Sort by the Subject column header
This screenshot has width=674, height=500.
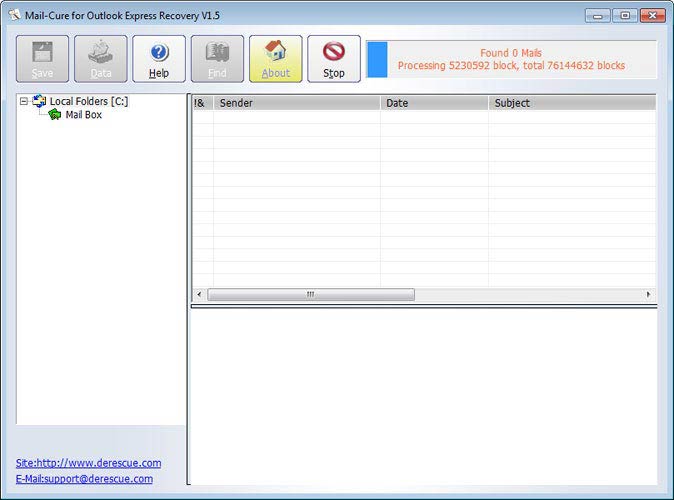[572, 103]
